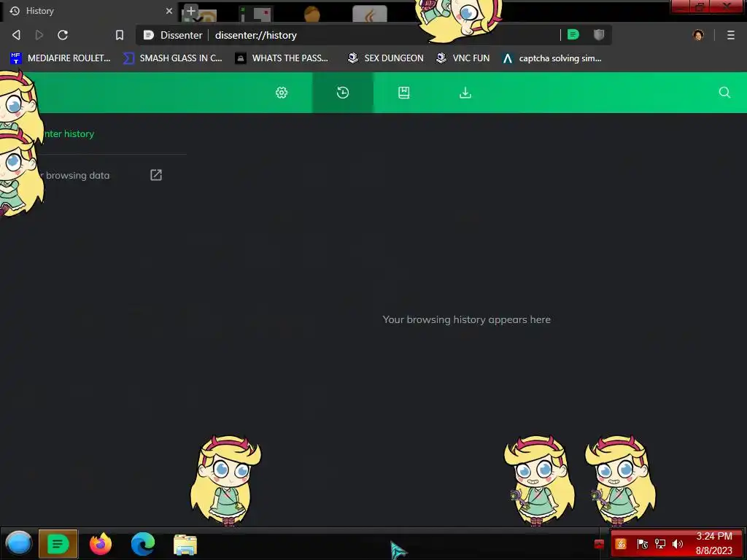Close the History tab
Viewport: 747px width, 560px height.
click(169, 10)
